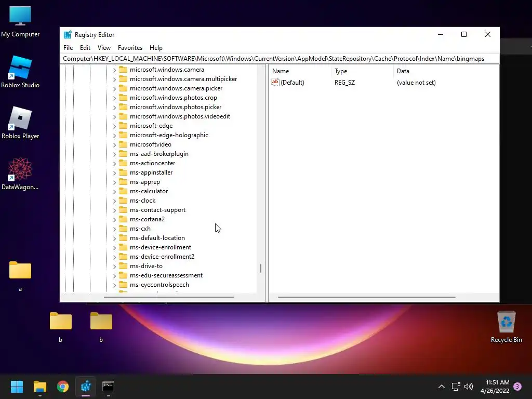Open the notification count badge
This screenshot has width=532, height=399.
(517, 387)
